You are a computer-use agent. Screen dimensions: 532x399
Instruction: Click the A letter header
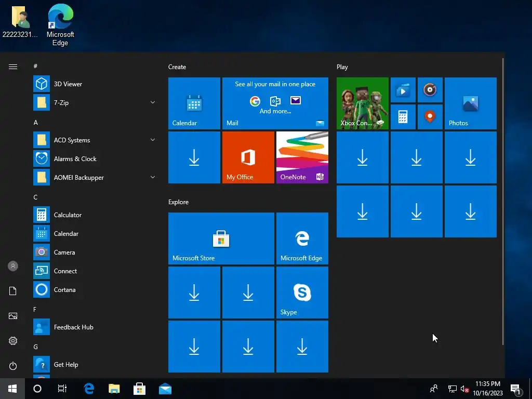point(36,122)
